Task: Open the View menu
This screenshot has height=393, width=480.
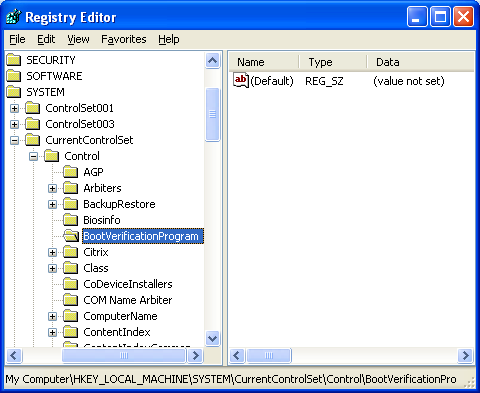Action: tap(78, 39)
